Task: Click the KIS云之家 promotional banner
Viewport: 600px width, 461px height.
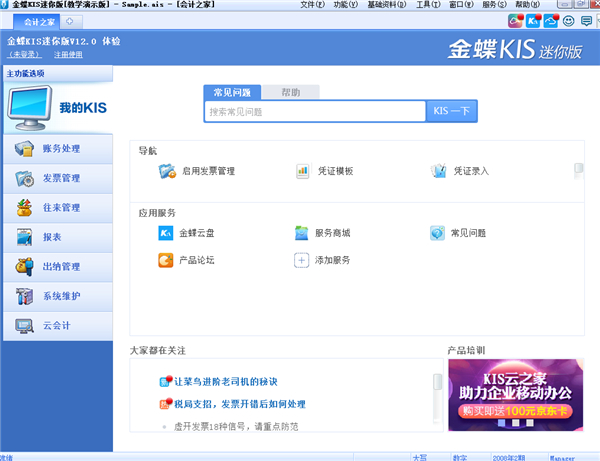Action: click(x=514, y=394)
